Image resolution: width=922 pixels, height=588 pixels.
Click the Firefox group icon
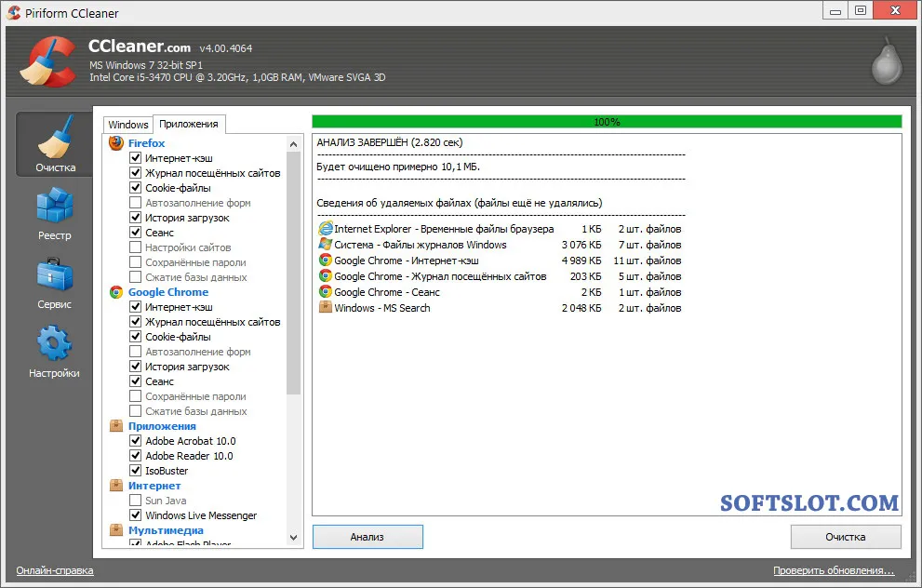[116, 143]
